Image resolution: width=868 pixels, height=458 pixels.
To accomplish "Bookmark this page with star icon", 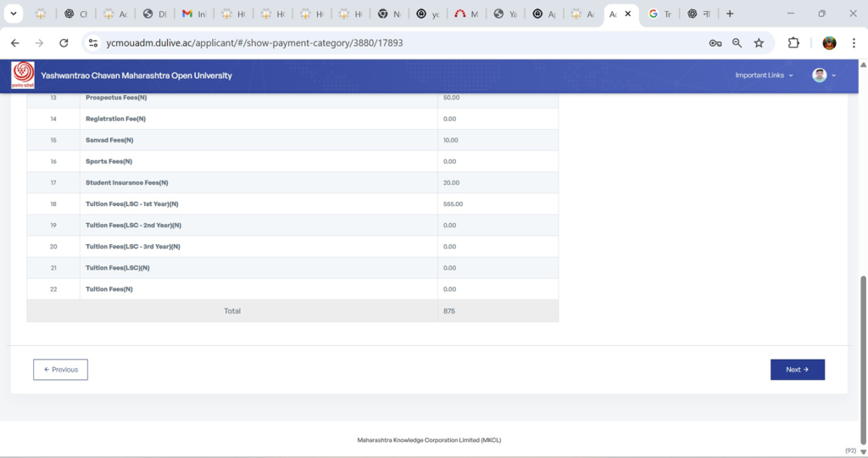I will click(759, 43).
